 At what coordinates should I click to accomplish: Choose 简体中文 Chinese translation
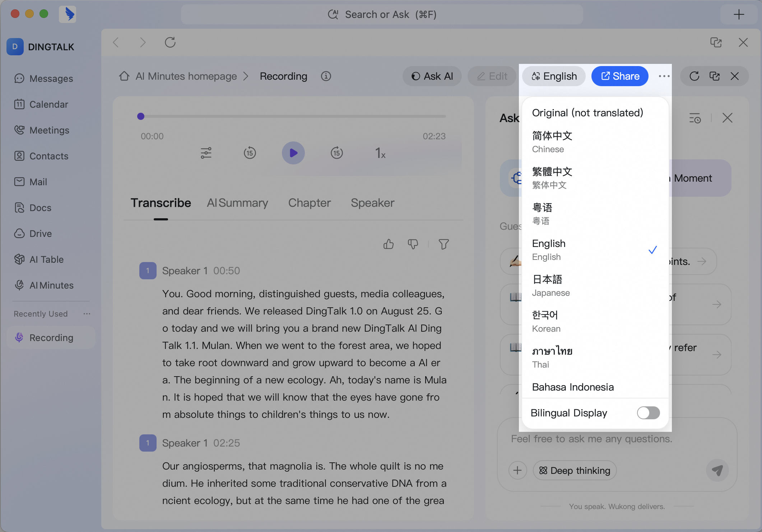pos(595,142)
